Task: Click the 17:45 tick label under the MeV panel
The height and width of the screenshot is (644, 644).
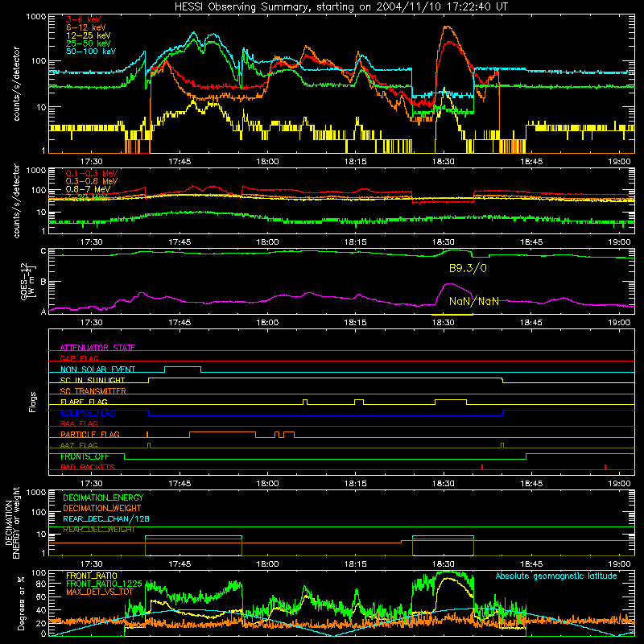Action: point(180,242)
